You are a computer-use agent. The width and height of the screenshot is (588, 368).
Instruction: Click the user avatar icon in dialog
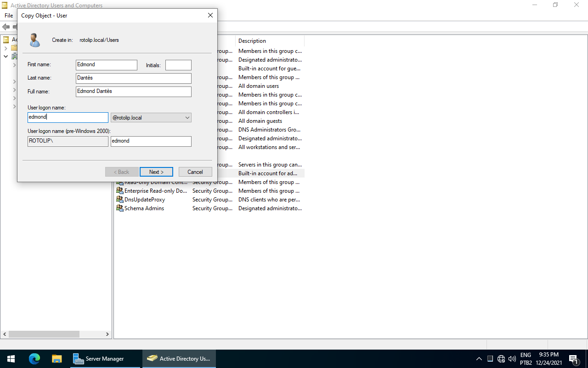(34, 40)
